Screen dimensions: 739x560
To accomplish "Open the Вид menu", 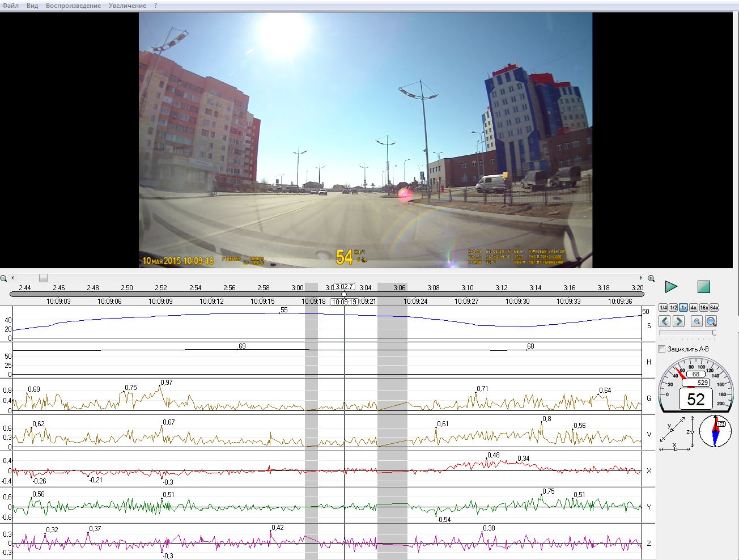I will tap(32, 6).
